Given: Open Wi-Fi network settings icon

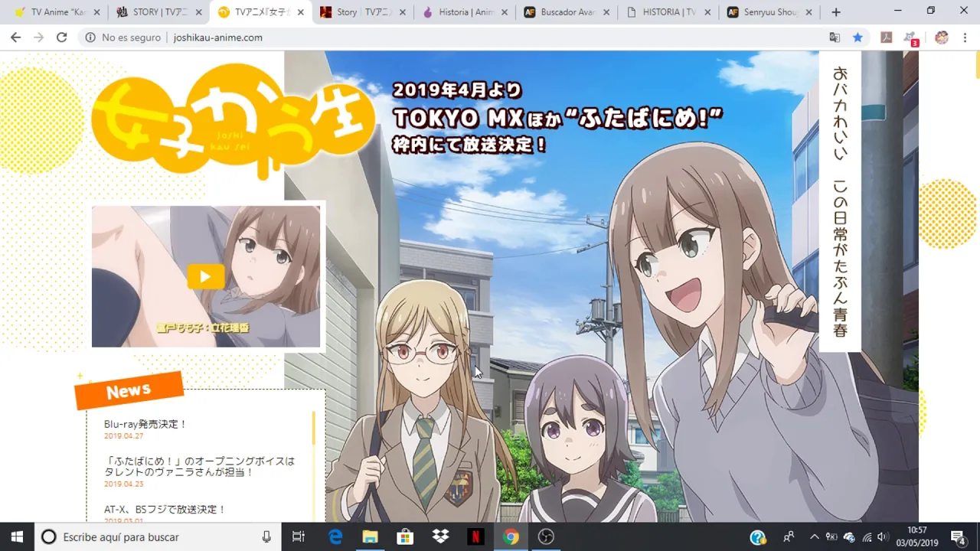Looking at the screenshot, I should click(x=867, y=537).
